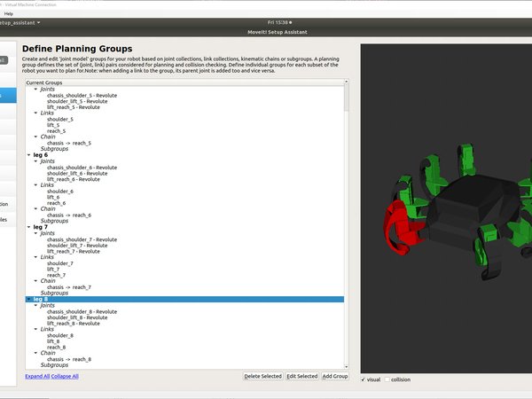Collapse the Chain arrow under leg 8
Image resolution: width=532 pixels, height=399 pixels.
tap(36, 353)
